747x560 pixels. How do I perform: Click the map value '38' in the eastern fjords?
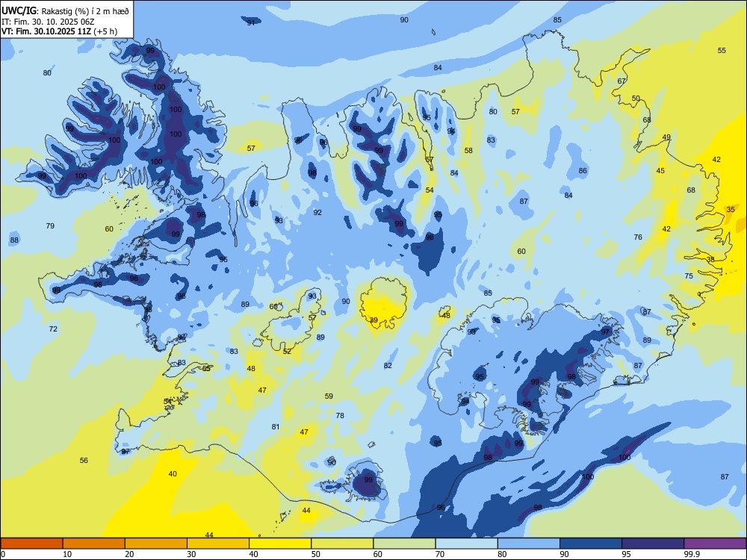tap(710, 260)
